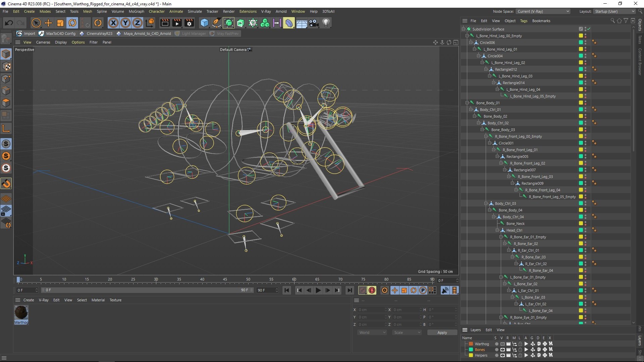Click the Record Active Objects button
Screen dimensions: 644x362
pos(362,290)
